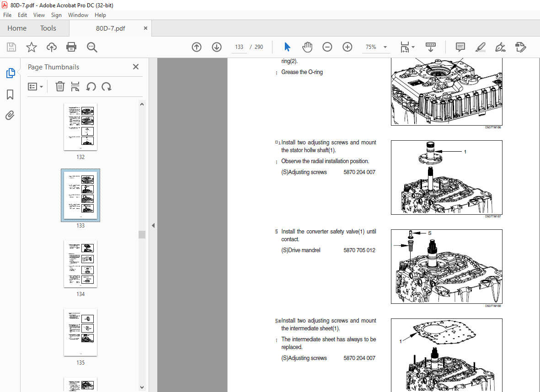This screenshot has width=540, height=392.
Task: Open the View menu
Action: tap(39, 15)
